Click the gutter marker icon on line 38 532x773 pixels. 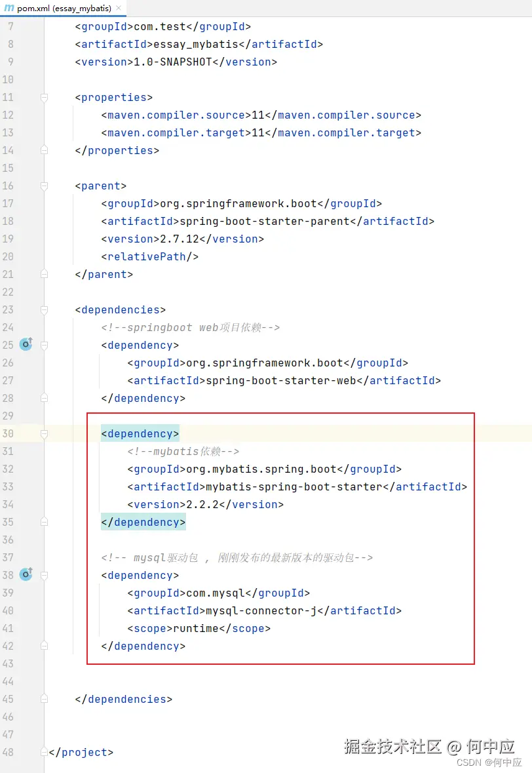click(x=26, y=575)
